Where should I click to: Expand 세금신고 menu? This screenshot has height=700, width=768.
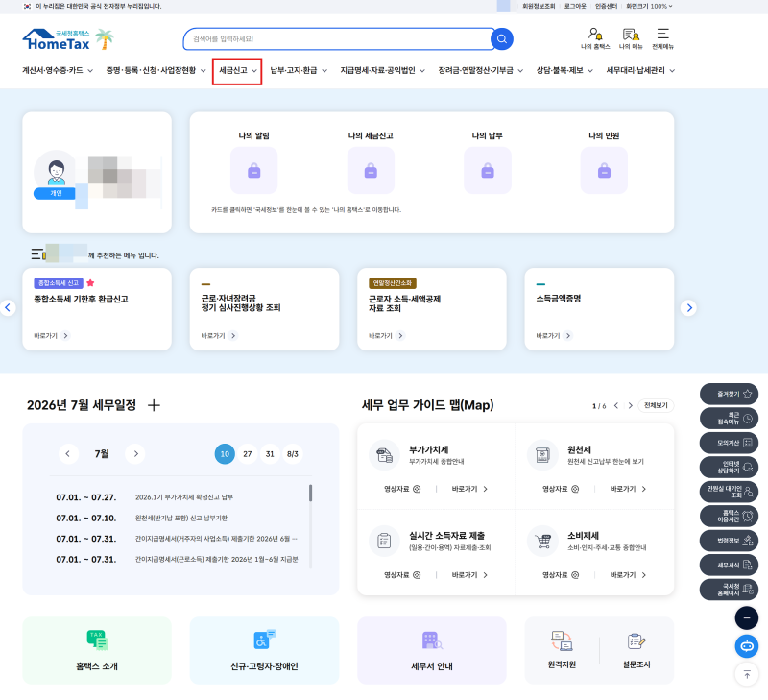click(237, 70)
